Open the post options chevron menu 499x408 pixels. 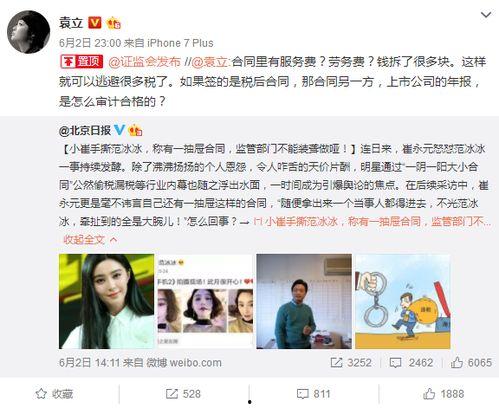point(486,15)
